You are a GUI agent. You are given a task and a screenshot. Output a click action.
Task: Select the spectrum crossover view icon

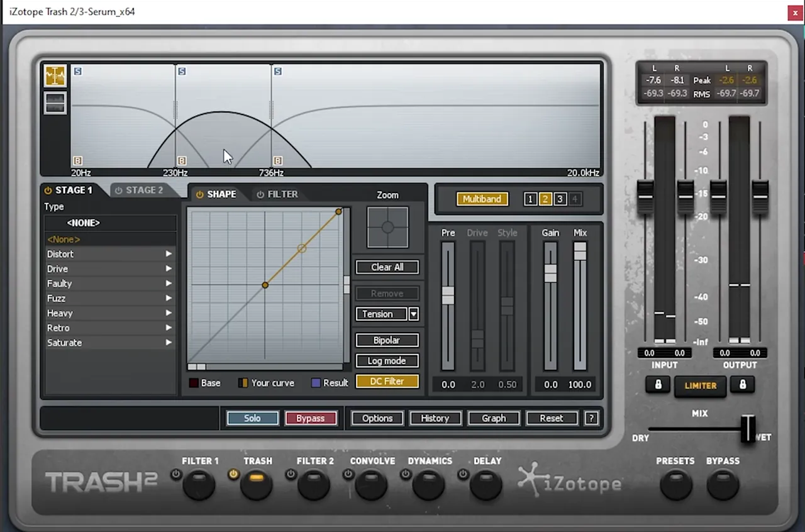point(55,76)
